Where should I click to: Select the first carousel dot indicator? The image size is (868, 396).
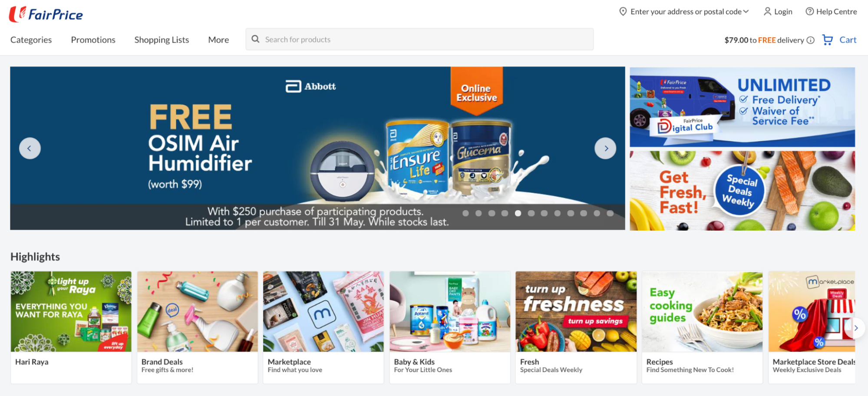[465, 213]
